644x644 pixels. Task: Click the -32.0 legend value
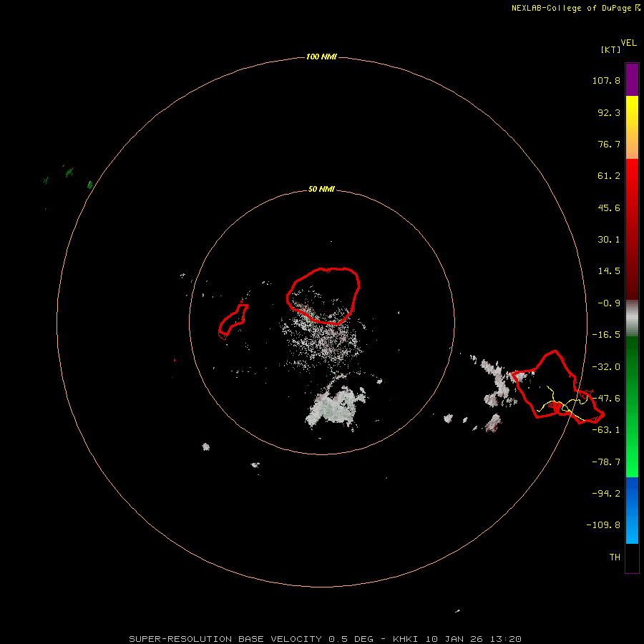[x=606, y=367]
